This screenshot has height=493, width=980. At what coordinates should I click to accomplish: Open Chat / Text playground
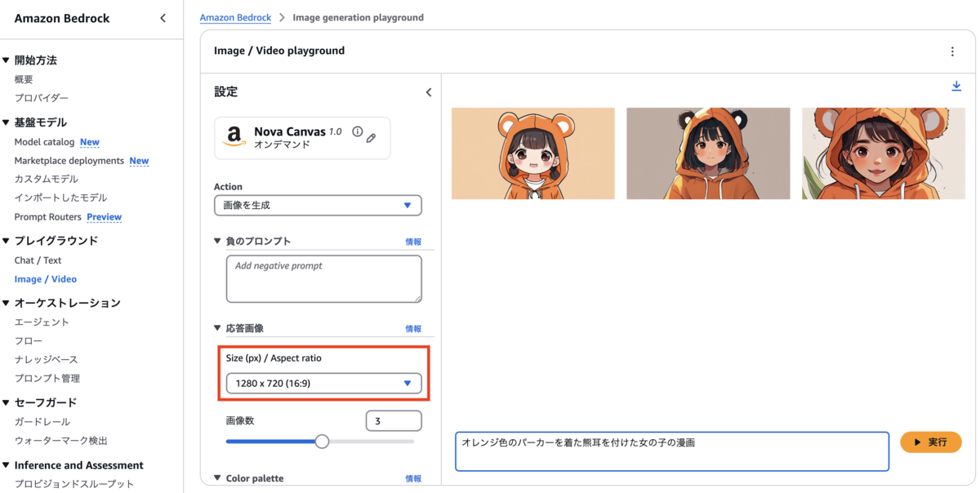coord(38,260)
